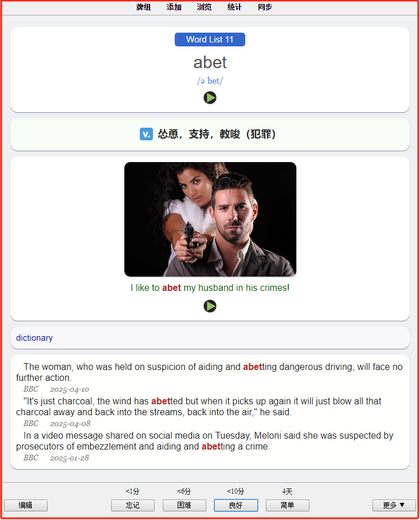
Task: Click the couple with gun photo
Action: click(210, 219)
